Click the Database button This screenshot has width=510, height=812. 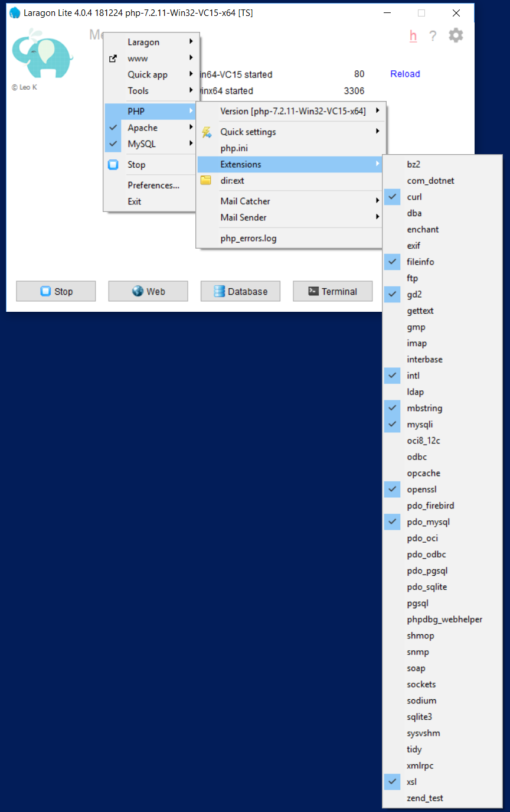pos(240,291)
